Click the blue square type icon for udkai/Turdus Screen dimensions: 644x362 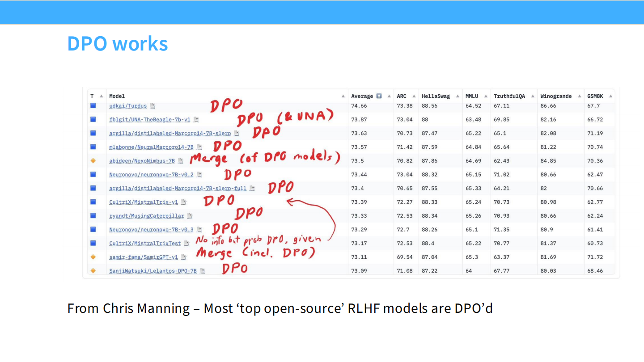[x=93, y=106]
